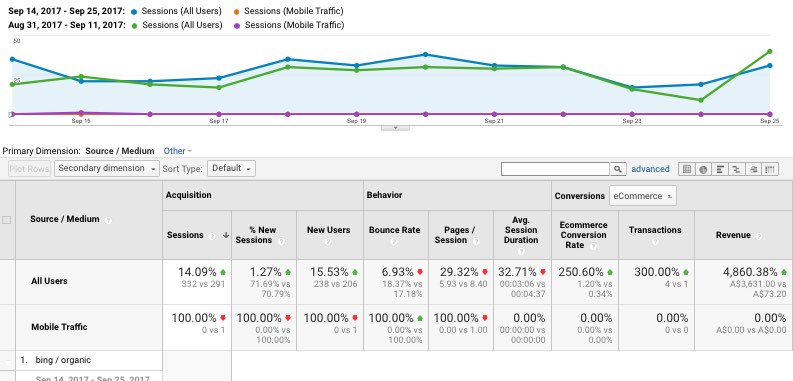Sort table by New Users column
This screenshot has width=793, height=381.
[x=328, y=230]
